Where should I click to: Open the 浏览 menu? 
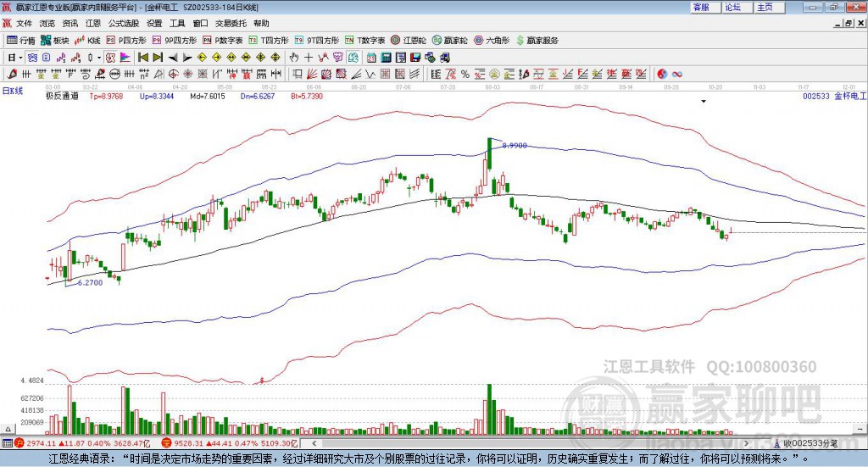coord(47,23)
